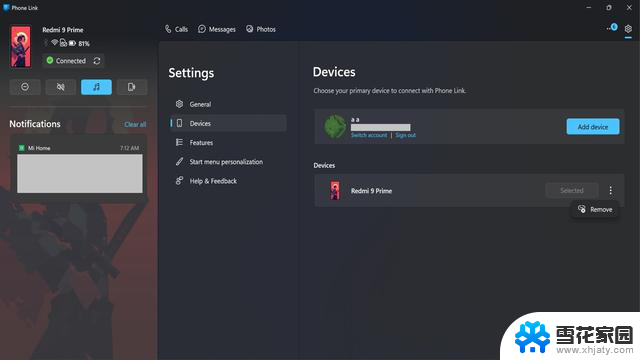The height and width of the screenshot is (360, 640).
Task: Click the Redmi 9 Prime phone wallpaper thumbnail
Action: click(x=21, y=47)
